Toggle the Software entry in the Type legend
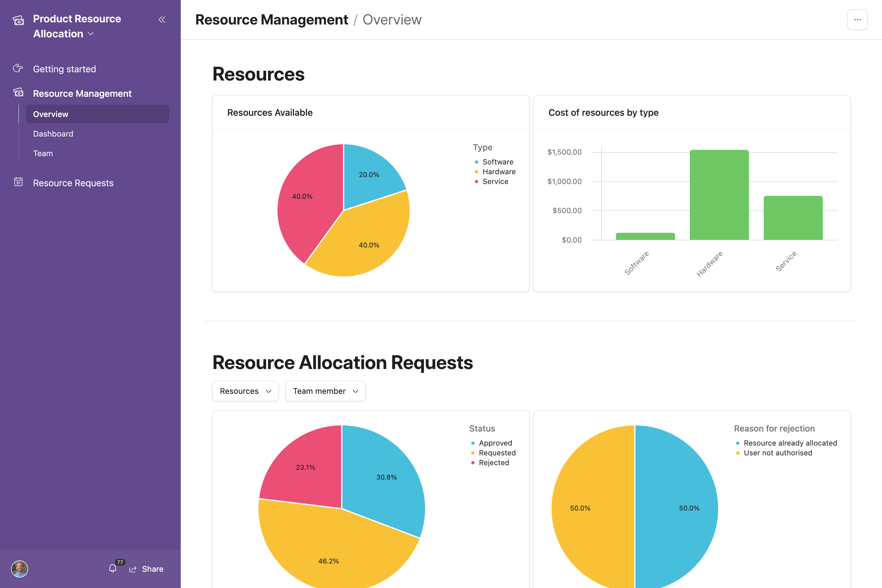 coord(497,162)
